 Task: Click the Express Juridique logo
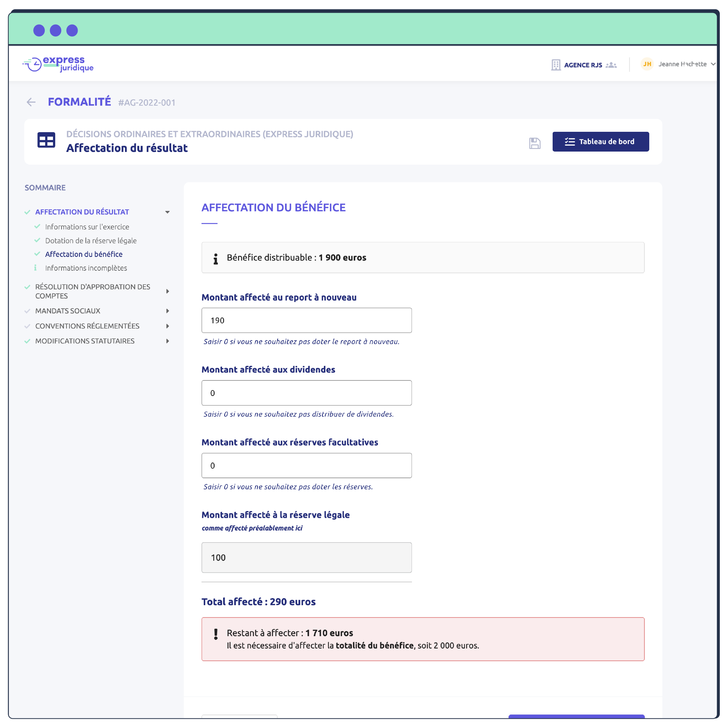(58, 64)
